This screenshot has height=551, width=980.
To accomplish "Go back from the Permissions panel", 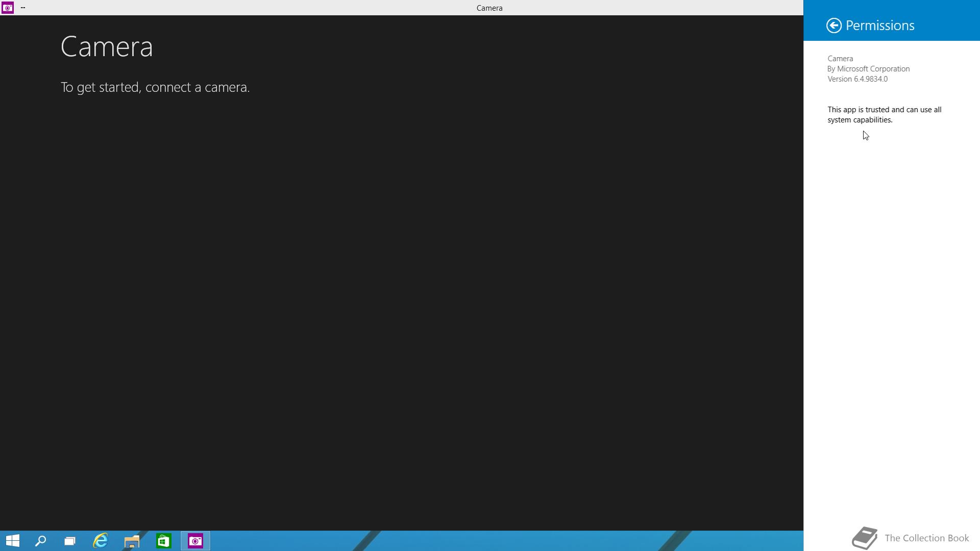I will click(x=834, y=26).
